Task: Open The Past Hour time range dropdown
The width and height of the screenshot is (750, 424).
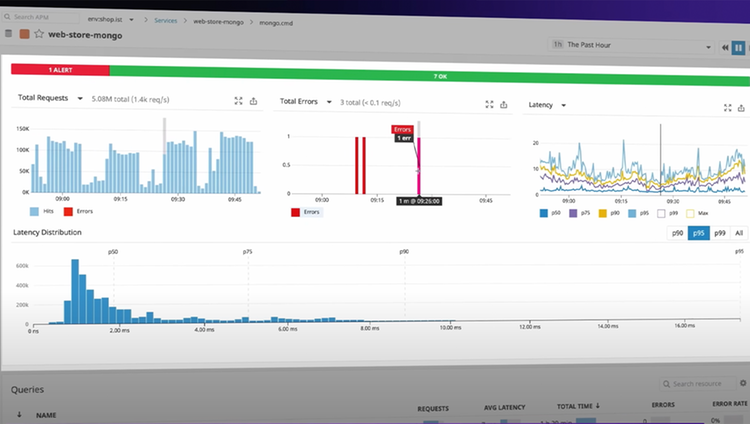Action: pyautogui.click(x=631, y=45)
